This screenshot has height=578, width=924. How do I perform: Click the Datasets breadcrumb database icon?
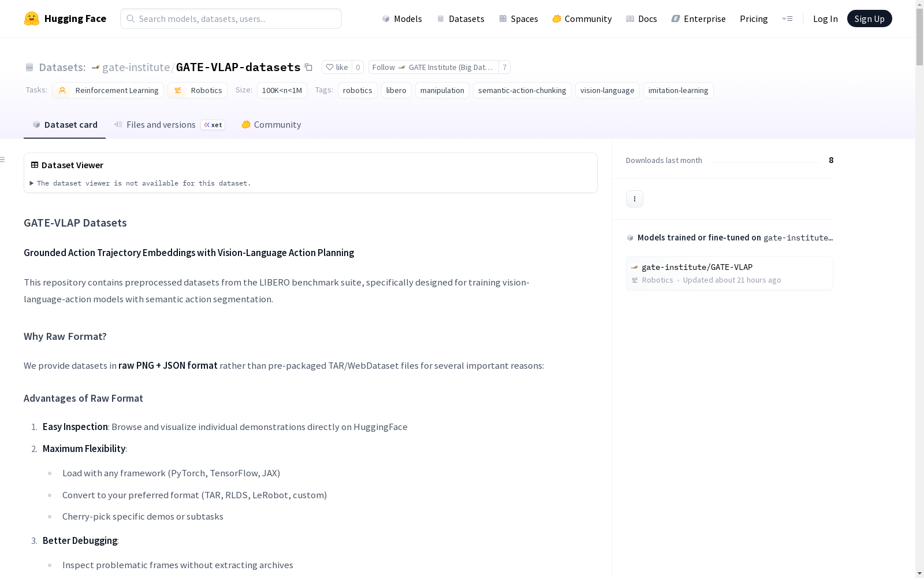point(29,67)
